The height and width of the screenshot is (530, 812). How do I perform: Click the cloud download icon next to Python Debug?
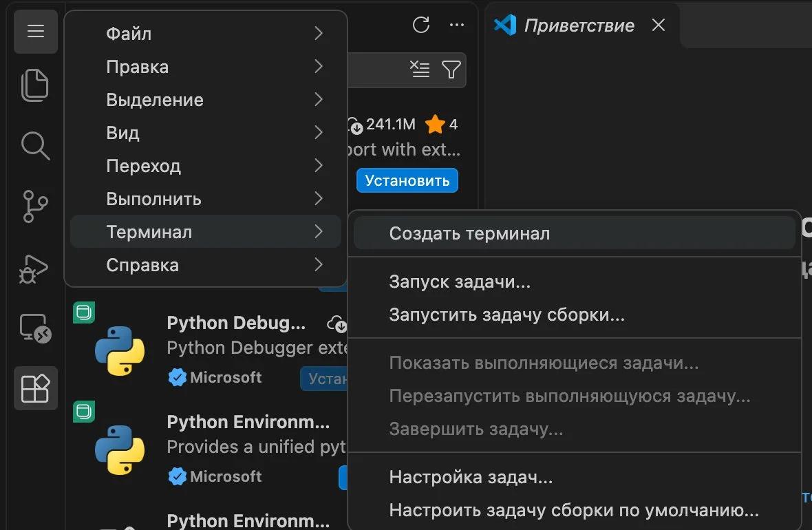pyautogui.click(x=336, y=324)
